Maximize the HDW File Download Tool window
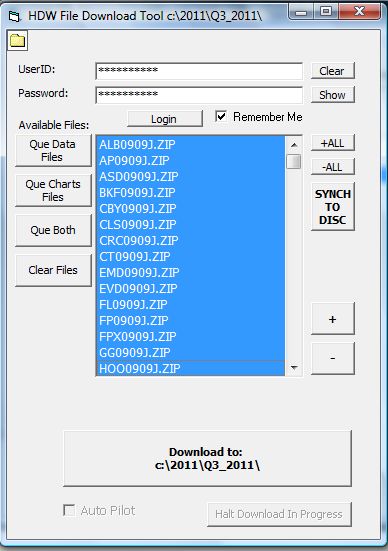The height and width of the screenshot is (551, 388). (x=326, y=12)
